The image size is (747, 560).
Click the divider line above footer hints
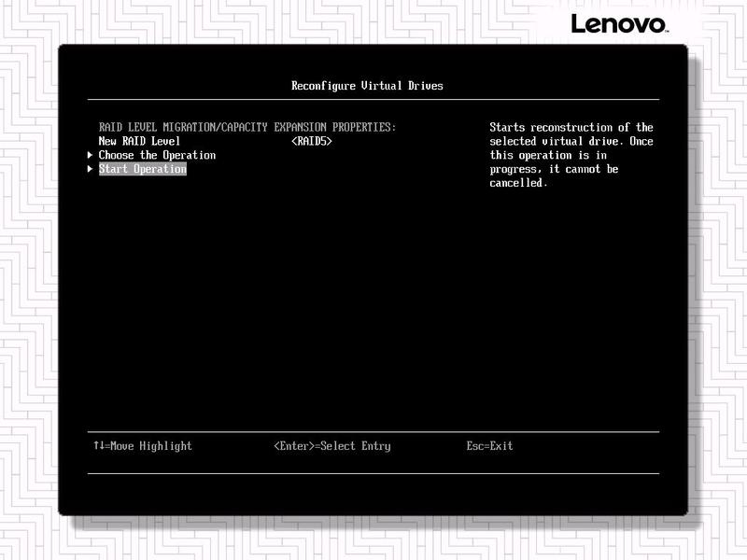[373, 432]
